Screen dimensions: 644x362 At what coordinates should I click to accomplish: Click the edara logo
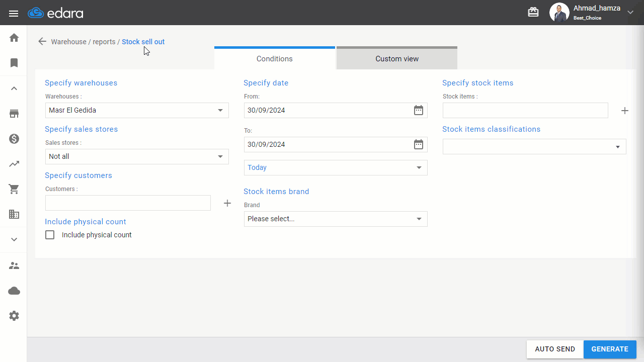55,13
